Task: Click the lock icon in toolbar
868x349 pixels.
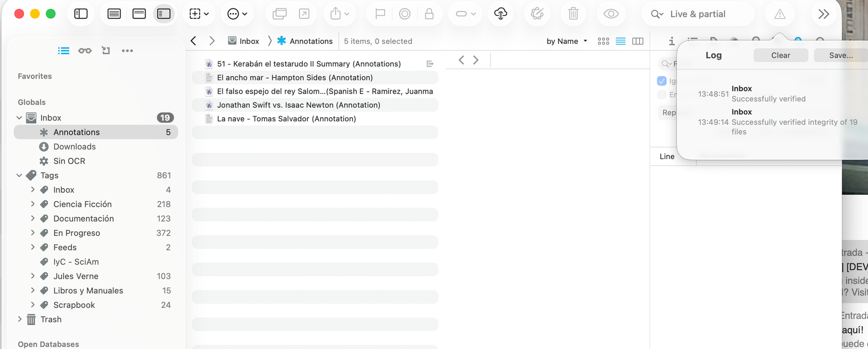Action: (429, 14)
